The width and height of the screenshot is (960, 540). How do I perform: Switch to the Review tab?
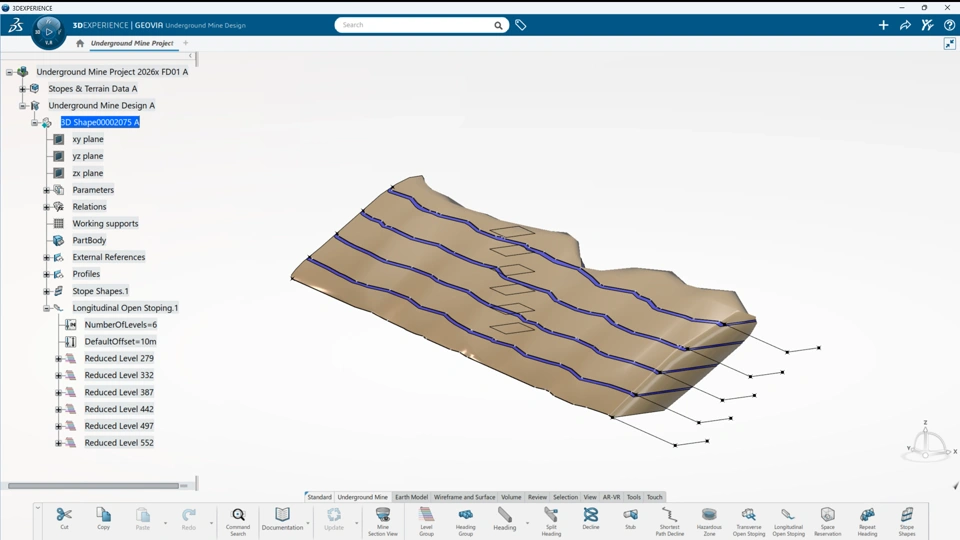538,497
